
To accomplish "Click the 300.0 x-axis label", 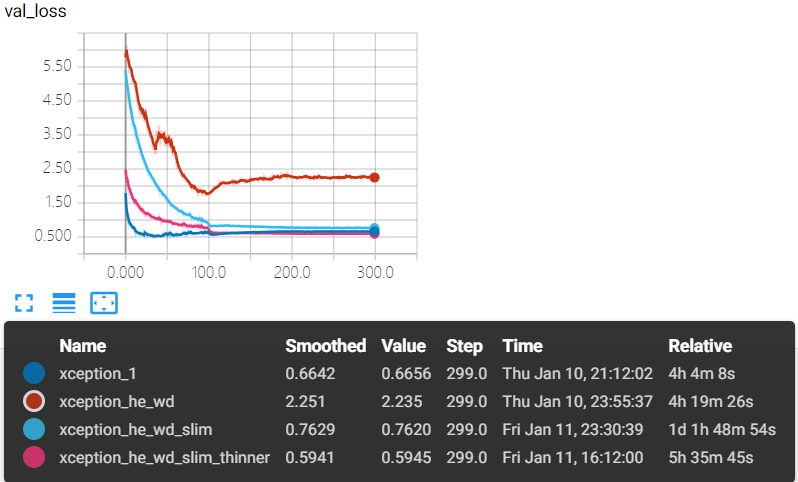I will point(376,272).
